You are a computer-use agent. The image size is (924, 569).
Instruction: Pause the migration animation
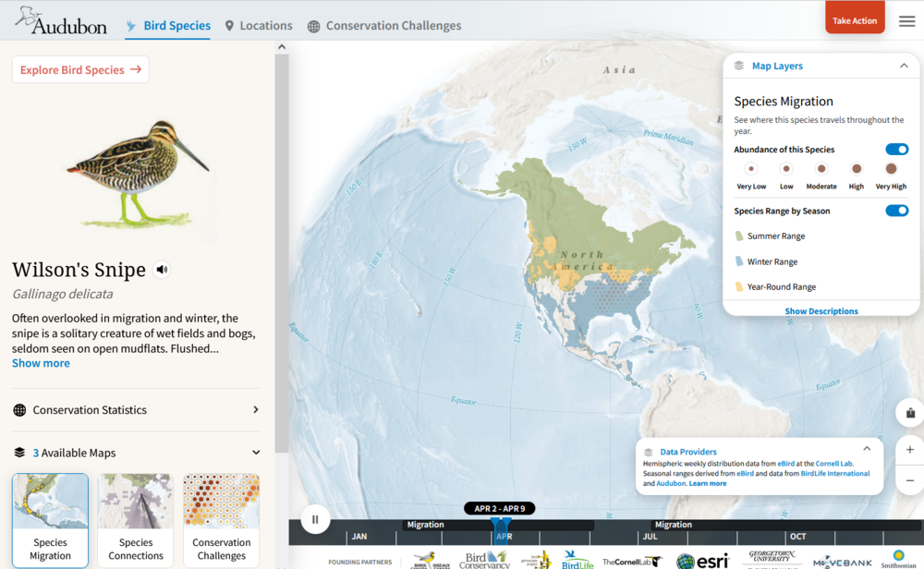(x=315, y=520)
